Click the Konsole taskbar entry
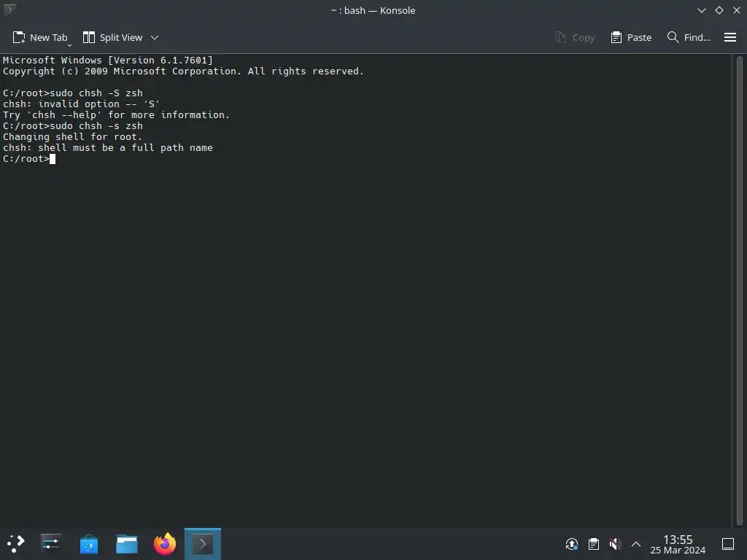The height and width of the screenshot is (560, 747). point(203,544)
